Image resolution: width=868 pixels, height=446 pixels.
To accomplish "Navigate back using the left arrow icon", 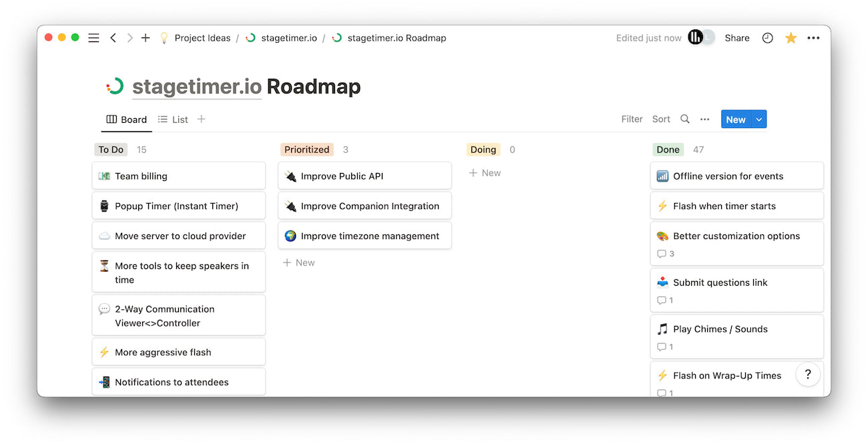I will coord(113,37).
